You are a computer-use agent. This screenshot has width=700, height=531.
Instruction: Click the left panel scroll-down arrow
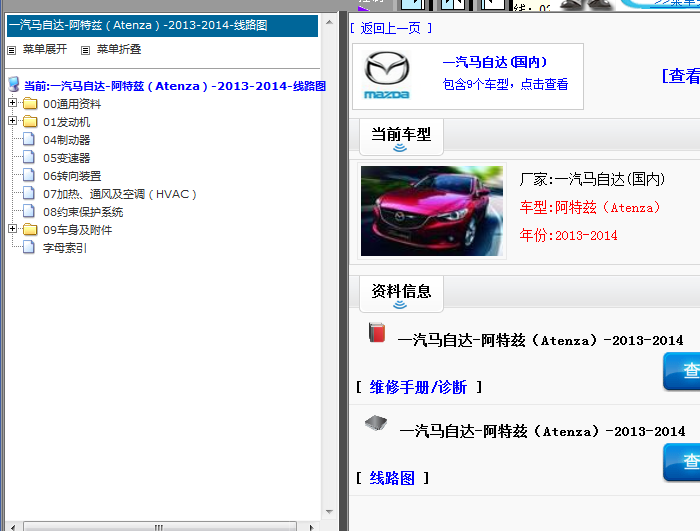point(329,512)
